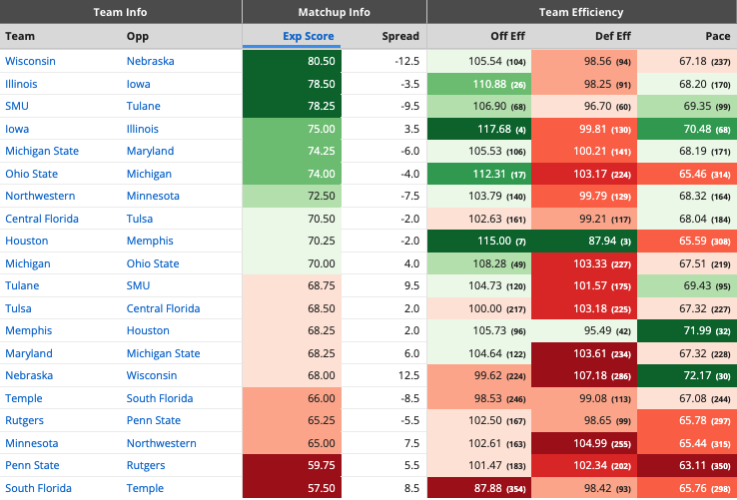
Task: Open Nebraska in the Opp column
Action: [150, 61]
